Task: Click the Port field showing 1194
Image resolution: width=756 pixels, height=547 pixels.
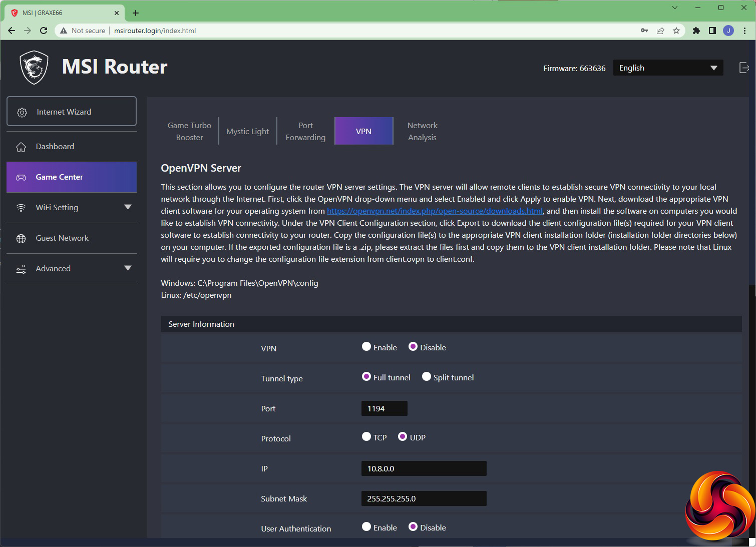Action: [384, 408]
